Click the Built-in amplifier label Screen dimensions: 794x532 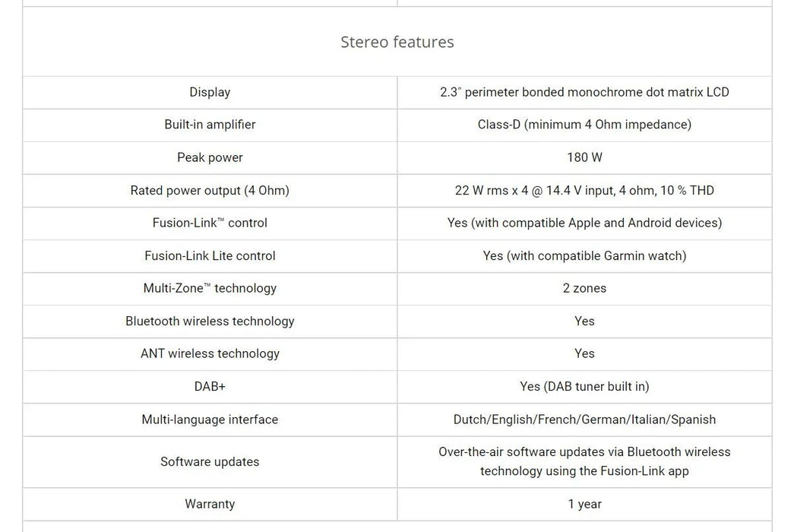click(x=210, y=125)
